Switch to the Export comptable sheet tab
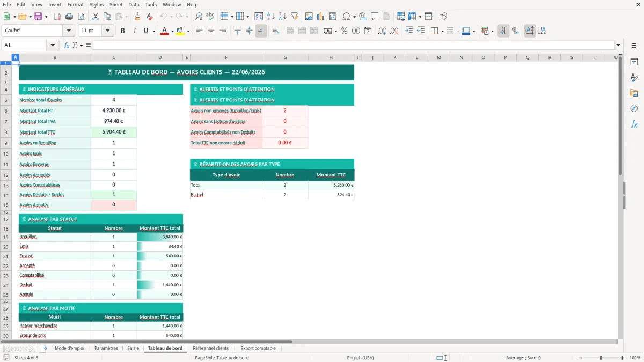 pos(258,348)
